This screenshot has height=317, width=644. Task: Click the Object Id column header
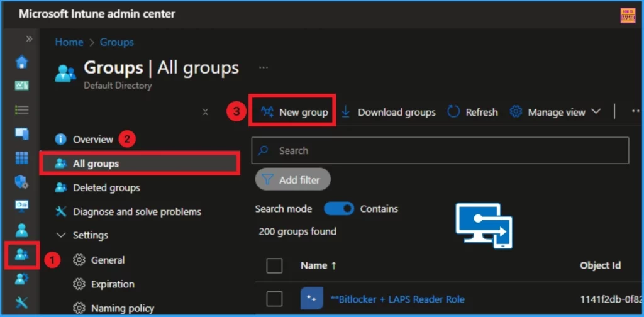(600, 265)
